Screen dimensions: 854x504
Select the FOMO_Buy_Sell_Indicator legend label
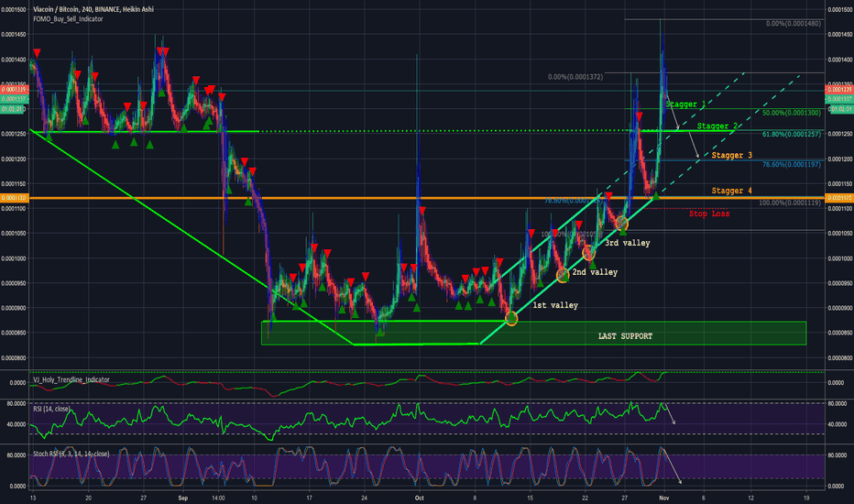[x=68, y=19]
